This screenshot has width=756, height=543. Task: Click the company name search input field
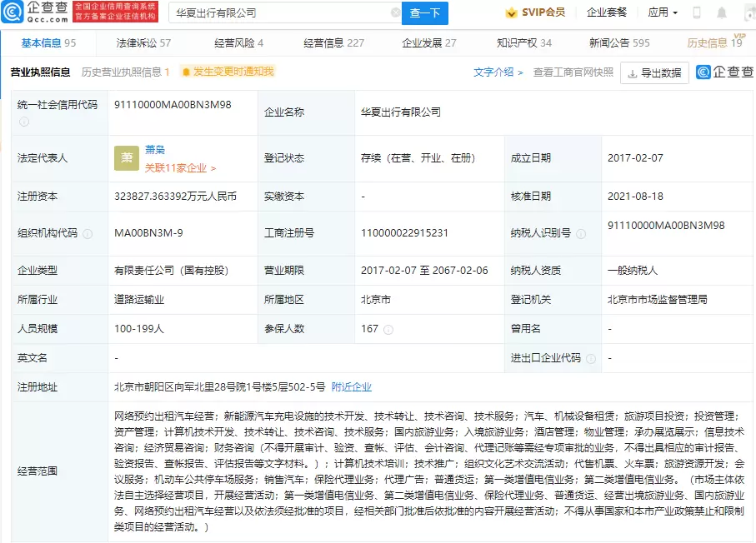(x=279, y=13)
